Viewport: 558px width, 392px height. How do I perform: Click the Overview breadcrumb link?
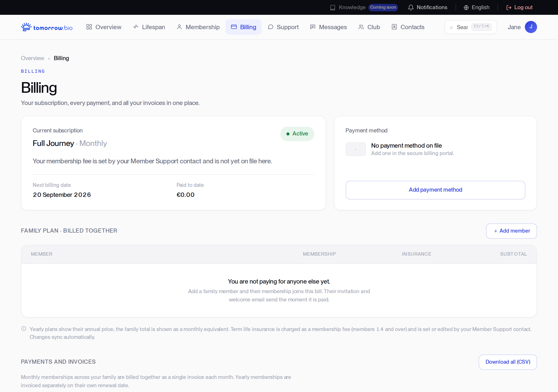click(32, 58)
